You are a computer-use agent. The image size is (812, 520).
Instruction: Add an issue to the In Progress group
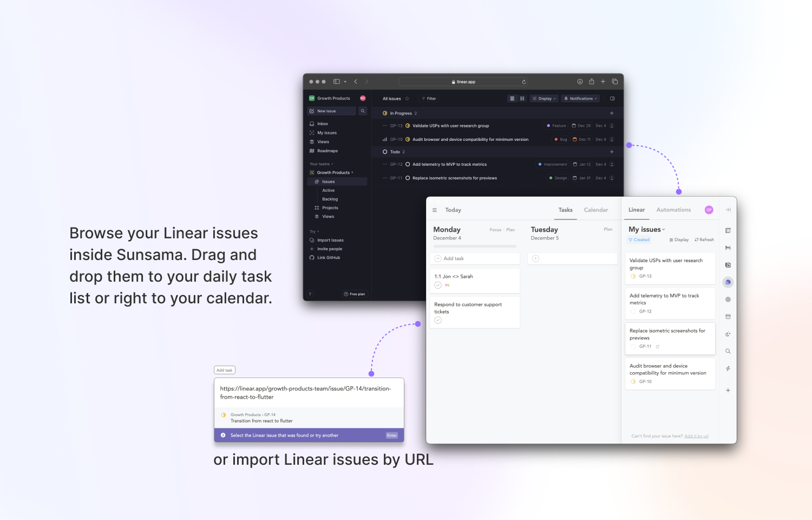pos(612,113)
